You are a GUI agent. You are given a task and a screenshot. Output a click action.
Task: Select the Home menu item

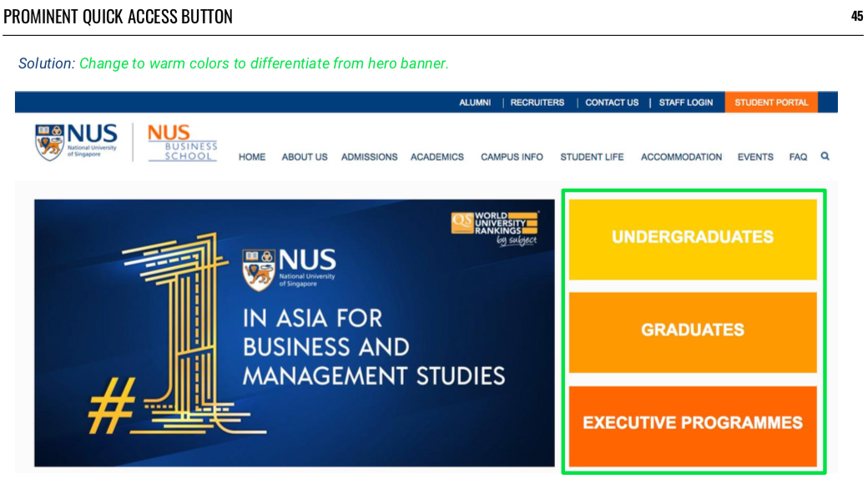point(252,157)
